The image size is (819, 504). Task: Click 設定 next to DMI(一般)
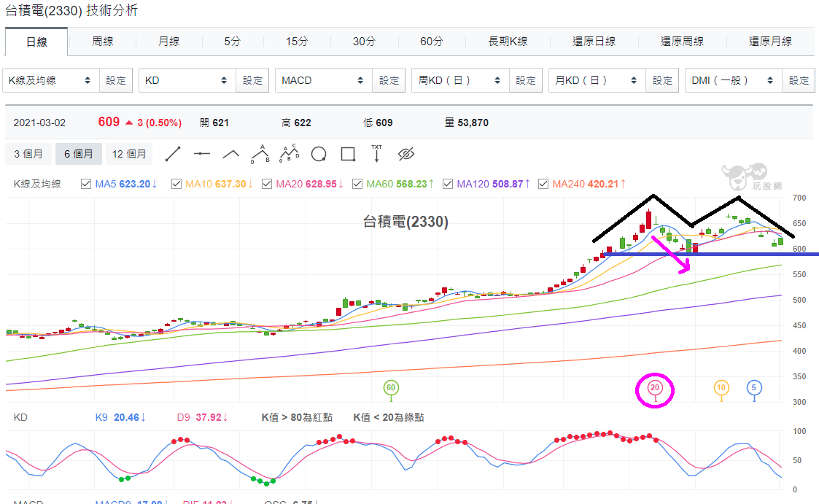pyautogui.click(x=799, y=80)
